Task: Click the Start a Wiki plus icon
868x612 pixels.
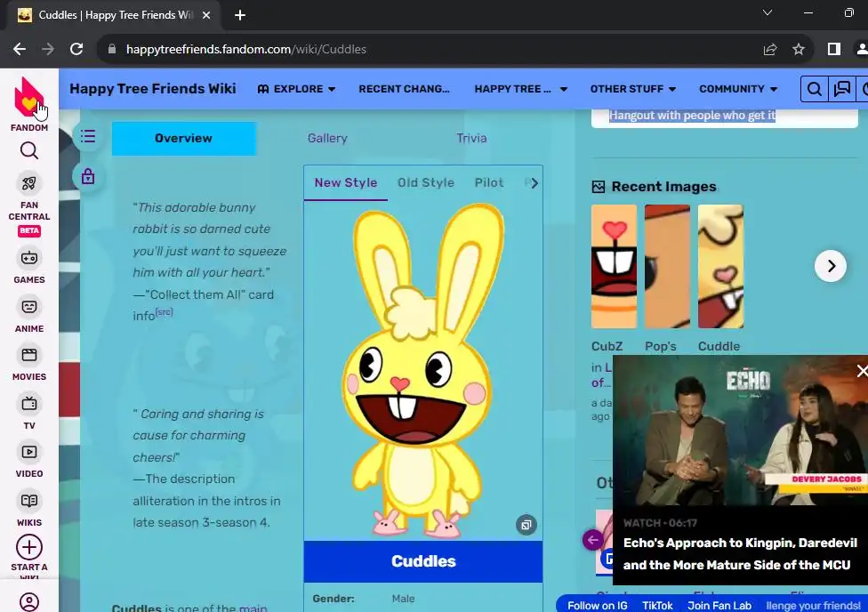Action: point(28,547)
